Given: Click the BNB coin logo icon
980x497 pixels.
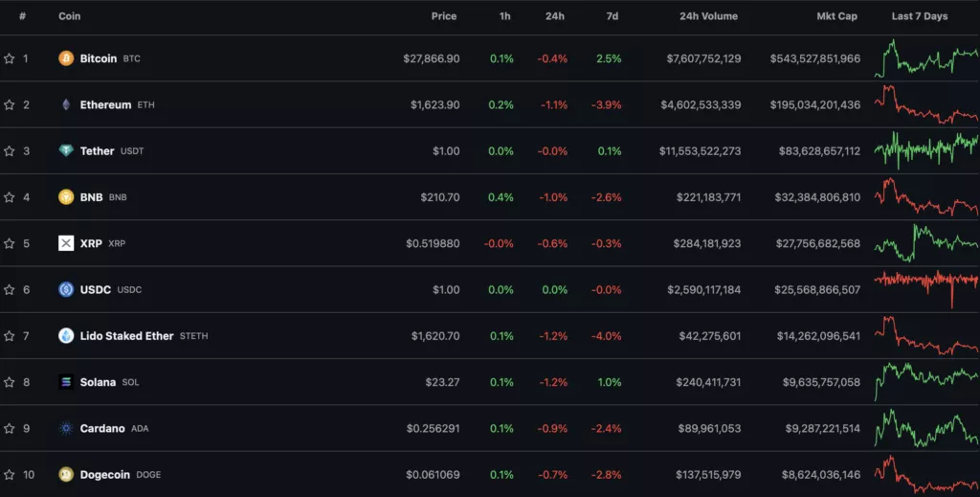Looking at the screenshot, I should pyautogui.click(x=66, y=197).
